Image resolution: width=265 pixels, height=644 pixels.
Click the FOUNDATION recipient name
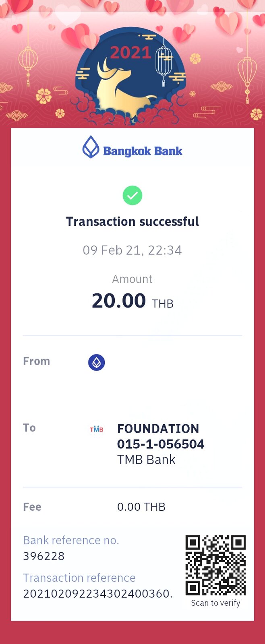point(158,429)
